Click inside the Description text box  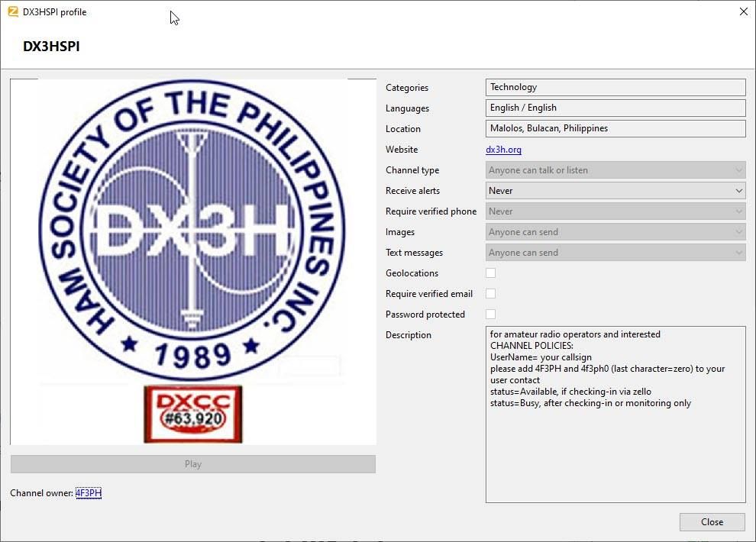(615, 415)
